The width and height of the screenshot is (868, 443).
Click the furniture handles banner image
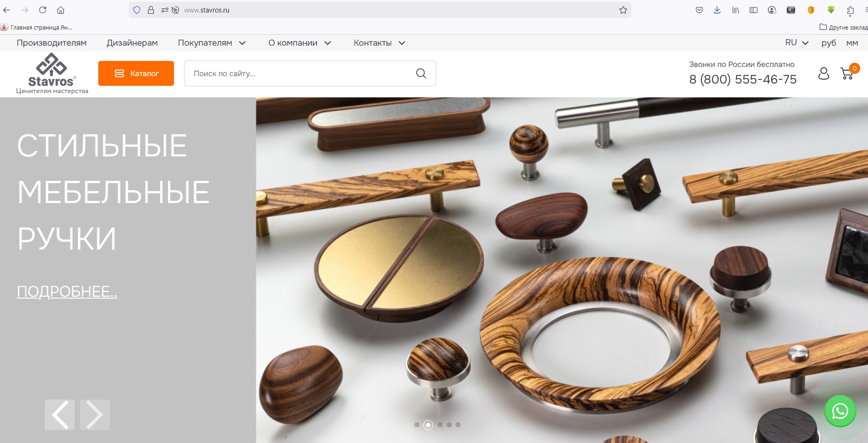(x=562, y=270)
